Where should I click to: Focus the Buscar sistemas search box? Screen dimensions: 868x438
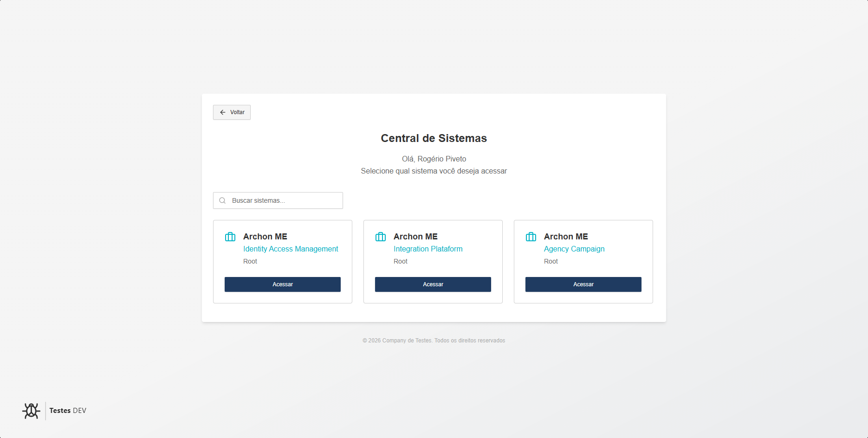(283, 200)
